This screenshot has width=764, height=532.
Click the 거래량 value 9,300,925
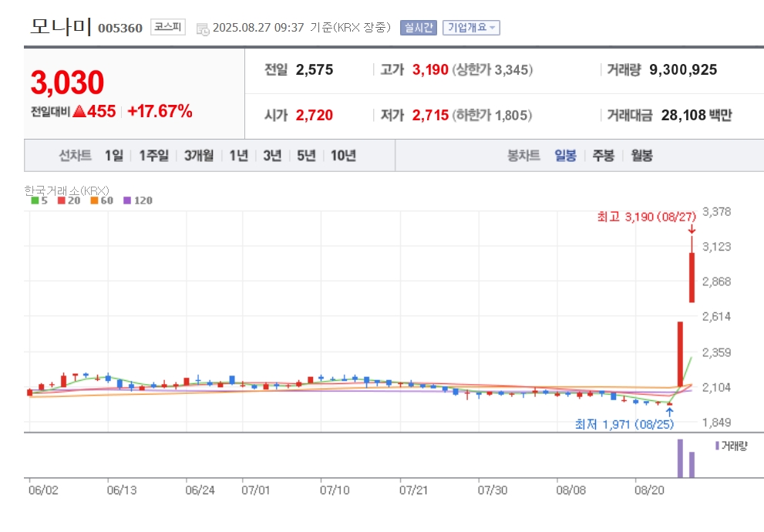[683, 69]
